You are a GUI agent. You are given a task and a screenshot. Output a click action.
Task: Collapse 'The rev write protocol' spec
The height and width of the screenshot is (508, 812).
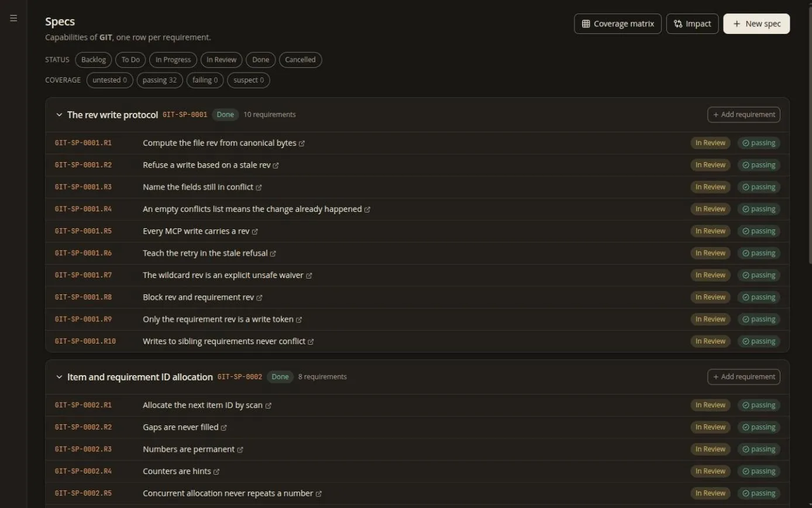tap(59, 115)
